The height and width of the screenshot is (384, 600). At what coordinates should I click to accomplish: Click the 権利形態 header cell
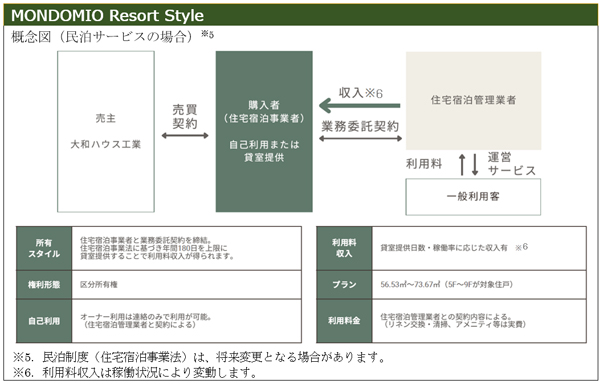44,285
